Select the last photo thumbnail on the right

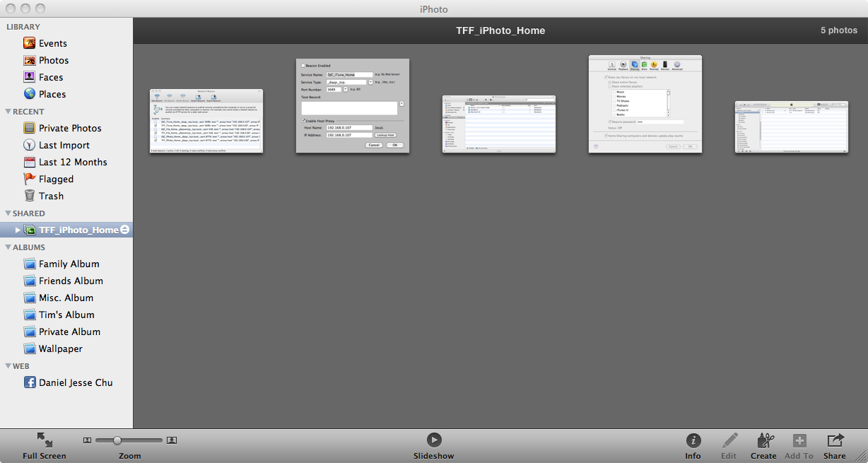tap(792, 127)
